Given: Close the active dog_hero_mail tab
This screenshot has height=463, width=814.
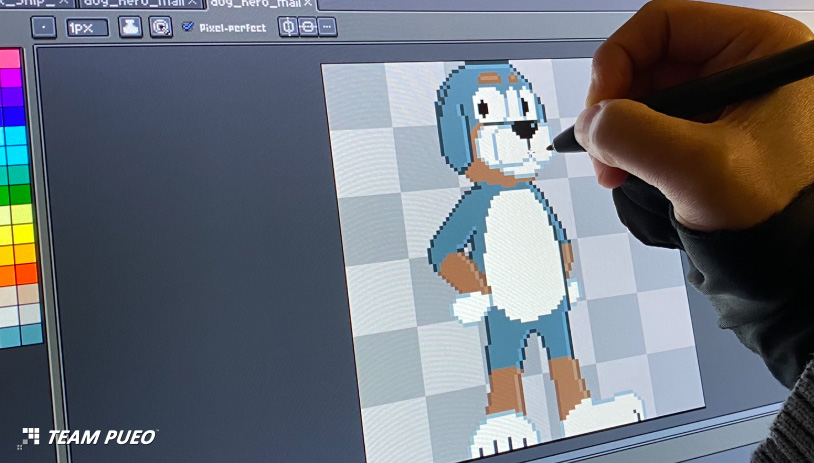Looking at the screenshot, I should [x=307, y=3].
